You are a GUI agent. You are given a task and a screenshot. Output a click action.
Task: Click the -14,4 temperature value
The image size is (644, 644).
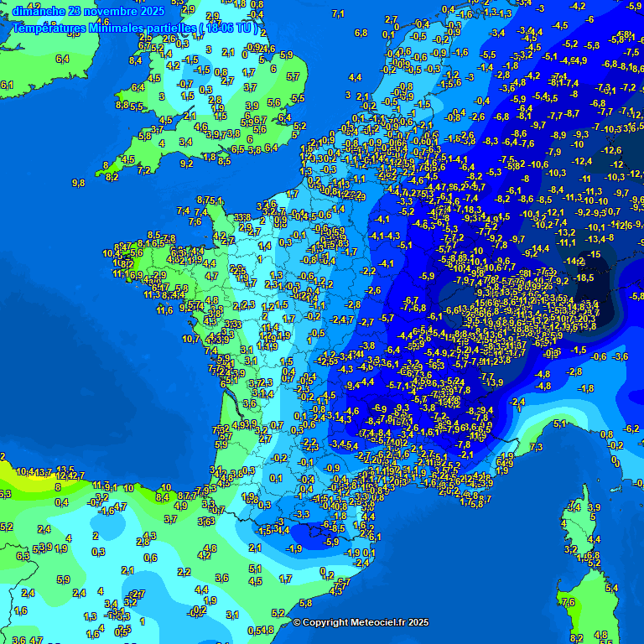(x=540, y=248)
